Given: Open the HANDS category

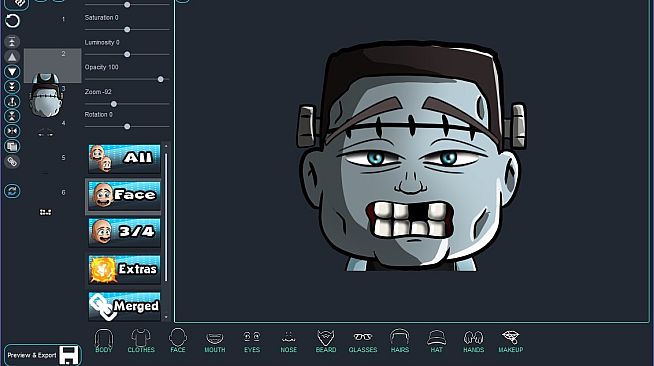Looking at the screenshot, I should (473, 341).
